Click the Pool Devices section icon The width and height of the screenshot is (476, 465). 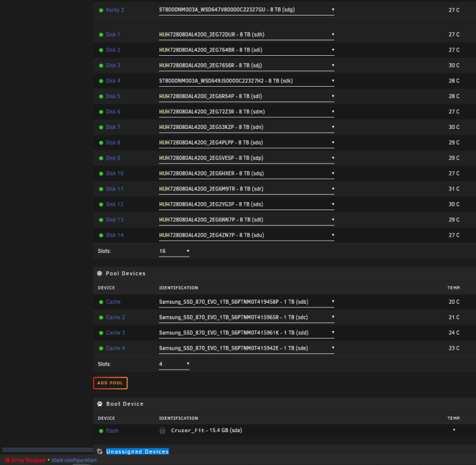click(99, 273)
